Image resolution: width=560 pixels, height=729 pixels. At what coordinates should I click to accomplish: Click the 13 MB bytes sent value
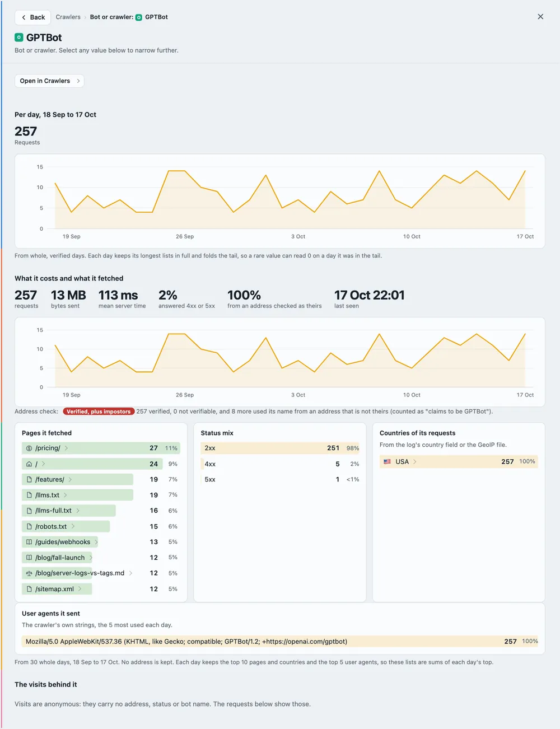click(68, 295)
